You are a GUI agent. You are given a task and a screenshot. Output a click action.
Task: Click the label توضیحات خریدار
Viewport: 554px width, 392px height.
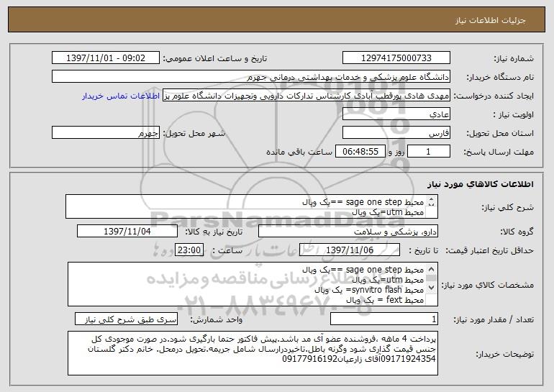tap(504, 354)
